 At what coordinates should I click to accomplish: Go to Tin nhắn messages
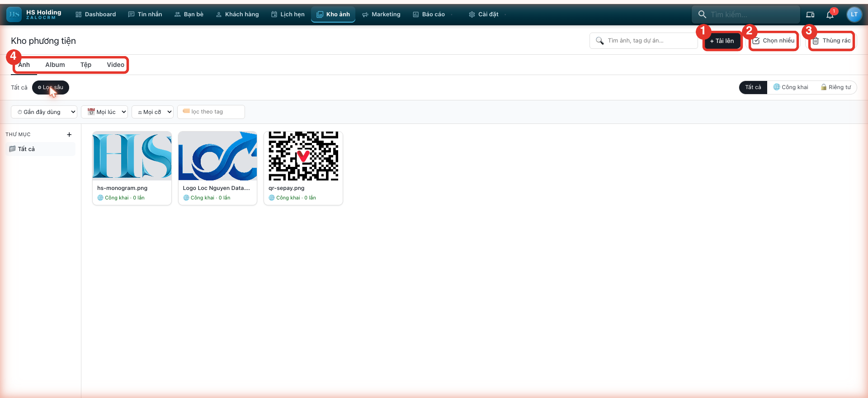[x=145, y=14]
